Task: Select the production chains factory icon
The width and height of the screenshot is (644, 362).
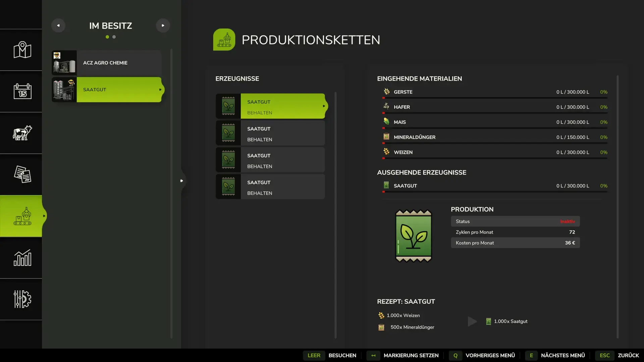Action: pos(22,216)
